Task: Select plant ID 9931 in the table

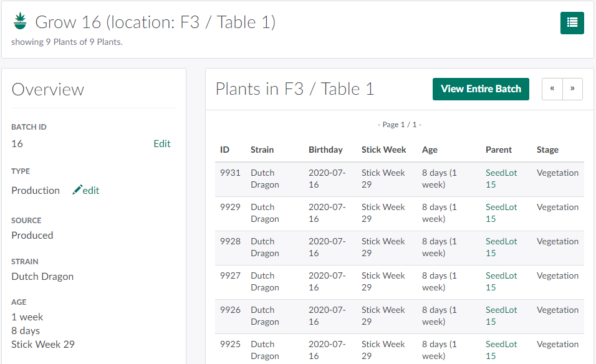Action: click(x=230, y=173)
